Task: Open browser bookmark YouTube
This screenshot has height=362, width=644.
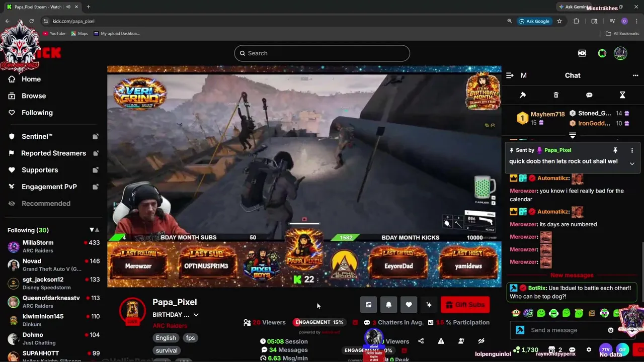Action: point(54,34)
